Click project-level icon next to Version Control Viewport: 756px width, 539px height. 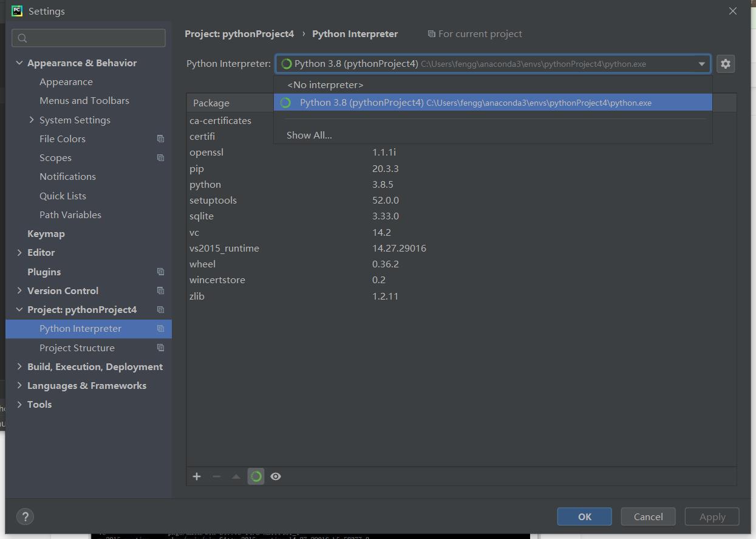[x=160, y=290]
